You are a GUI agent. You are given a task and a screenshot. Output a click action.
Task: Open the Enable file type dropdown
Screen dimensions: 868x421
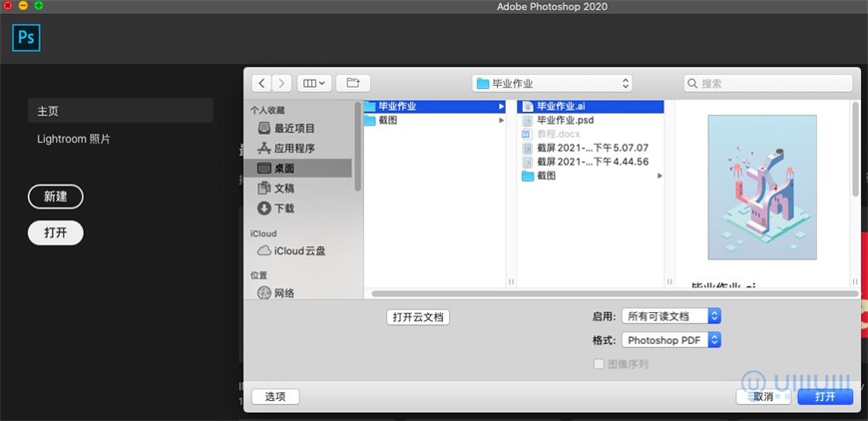click(x=670, y=316)
